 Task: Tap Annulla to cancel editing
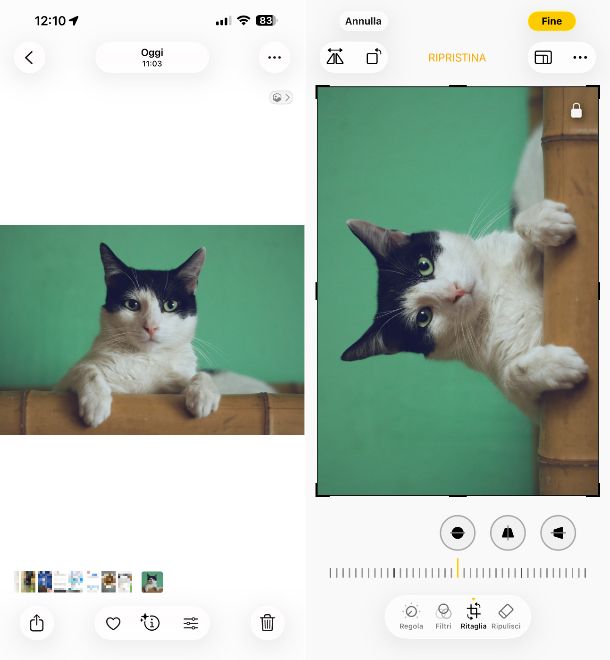click(363, 21)
